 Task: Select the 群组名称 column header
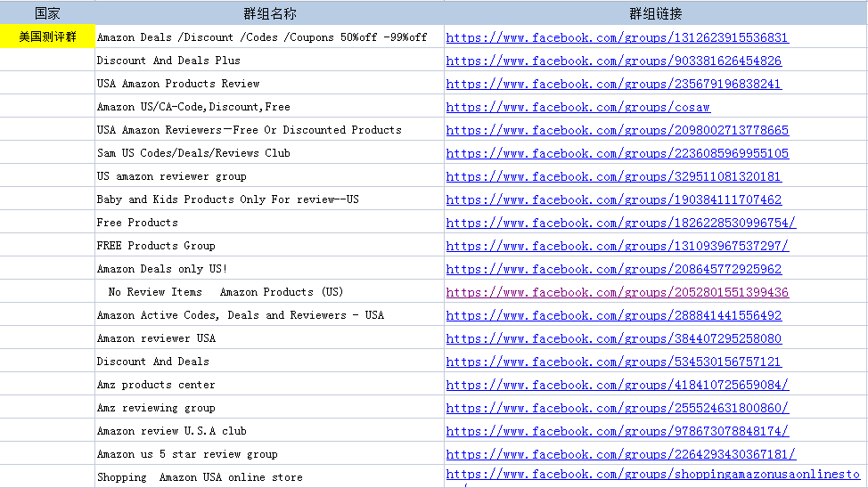click(270, 13)
